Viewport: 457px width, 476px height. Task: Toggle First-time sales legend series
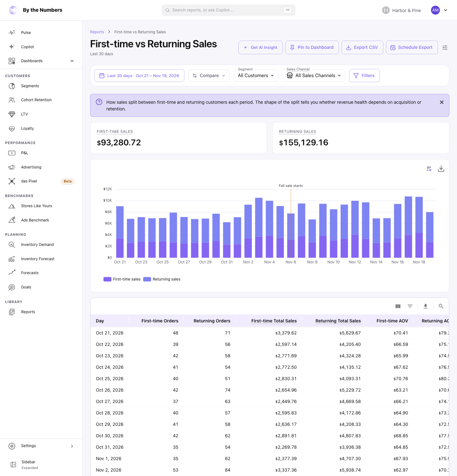(x=122, y=279)
